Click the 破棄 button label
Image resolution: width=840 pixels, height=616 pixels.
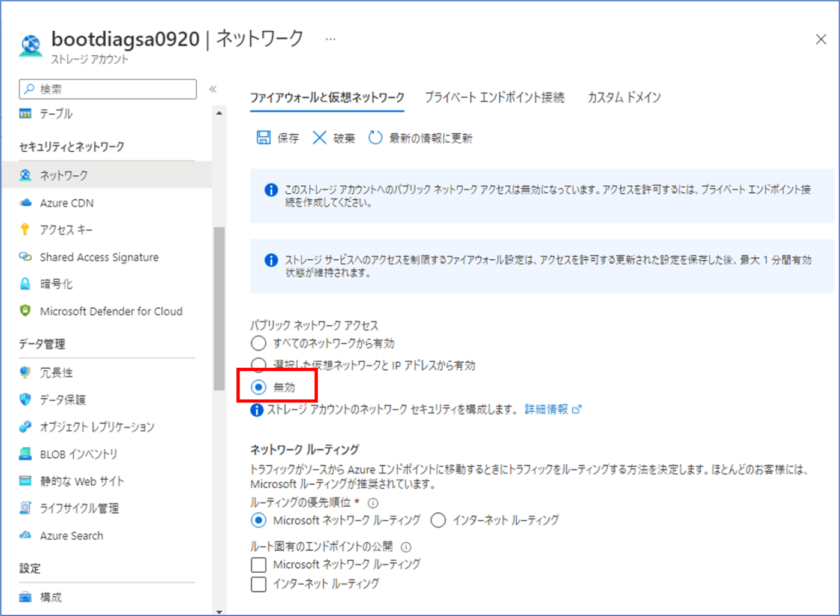click(x=344, y=139)
